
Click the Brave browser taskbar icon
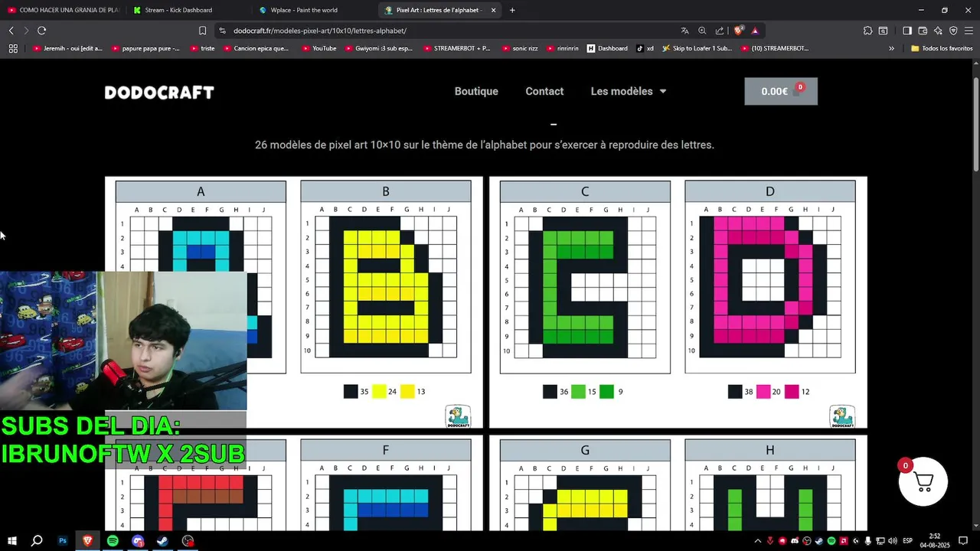point(87,541)
